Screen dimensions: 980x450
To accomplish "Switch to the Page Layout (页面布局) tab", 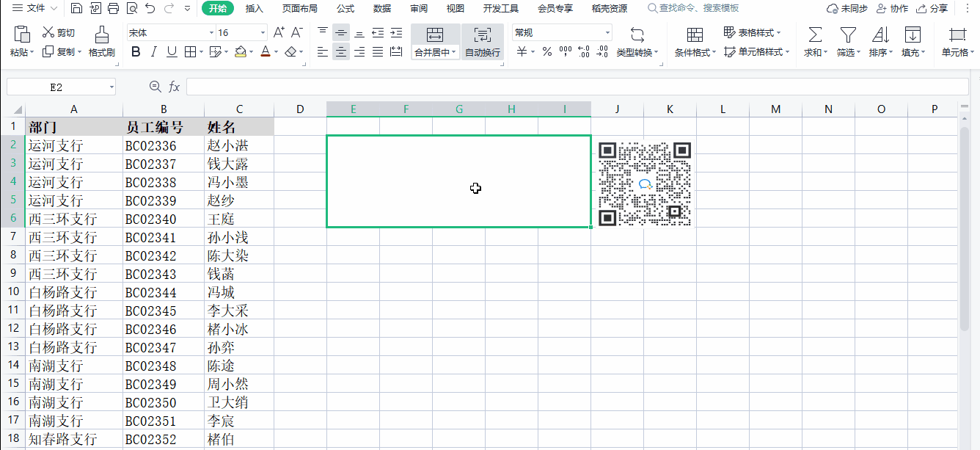I will point(300,9).
